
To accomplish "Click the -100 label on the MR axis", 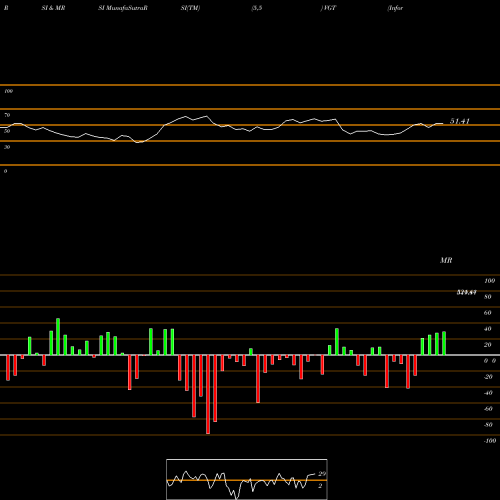I will point(490,441).
